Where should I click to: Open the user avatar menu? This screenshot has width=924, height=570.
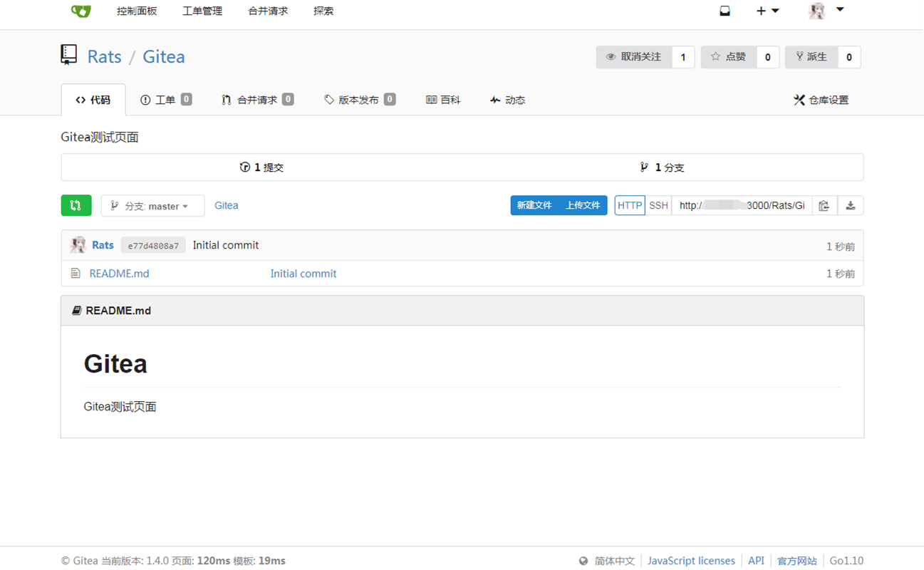(826, 11)
